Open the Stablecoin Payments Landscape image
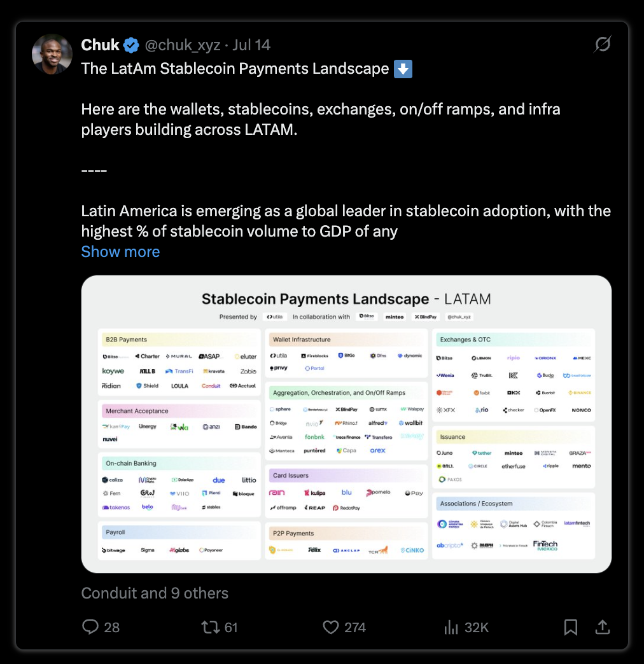Viewport: 644px width, 664px height. click(346, 424)
